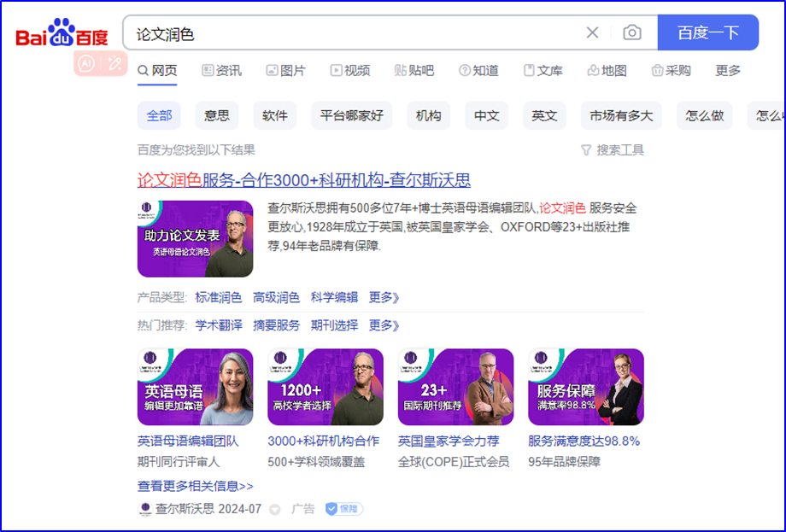Click the 保障 guarantee badge
This screenshot has width=786, height=532.
click(343, 509)
